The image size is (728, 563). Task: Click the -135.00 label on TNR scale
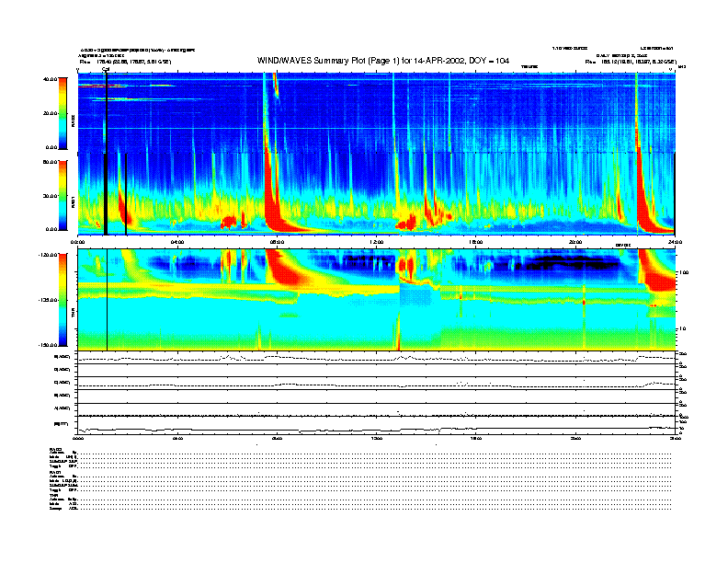48,300
